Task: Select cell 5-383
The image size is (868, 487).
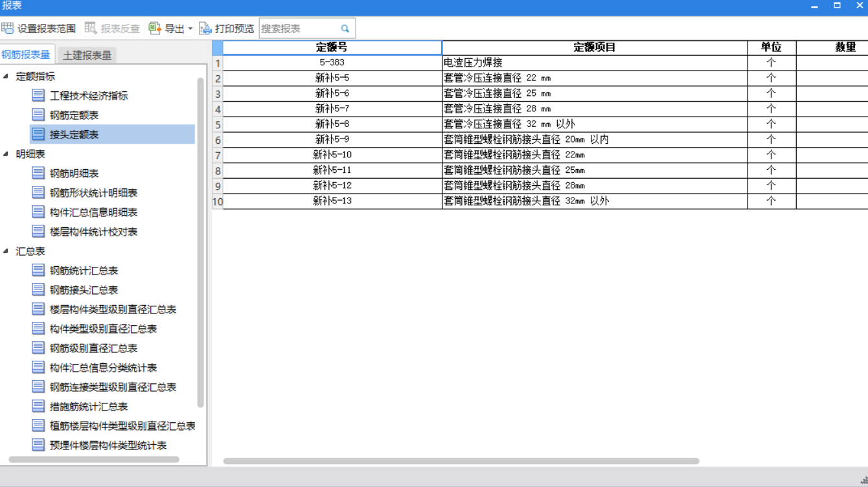Action: [x=332, y=63]
